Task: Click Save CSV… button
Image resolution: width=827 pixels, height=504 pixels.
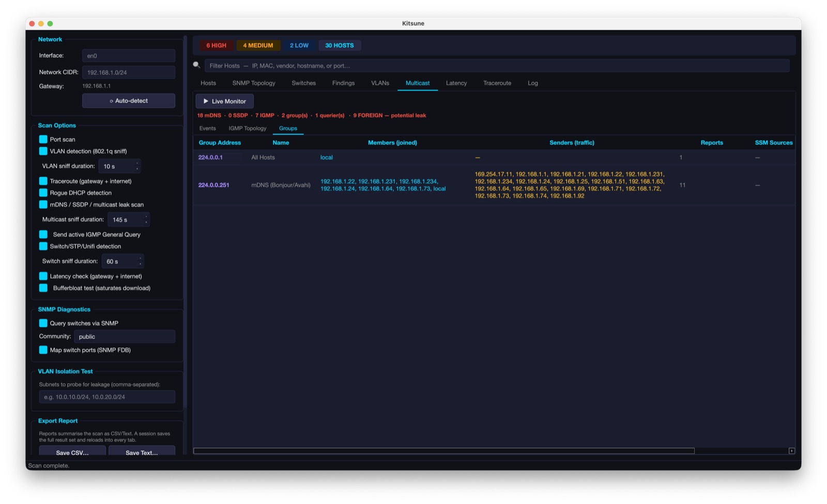Action: [x=72, y=451]
